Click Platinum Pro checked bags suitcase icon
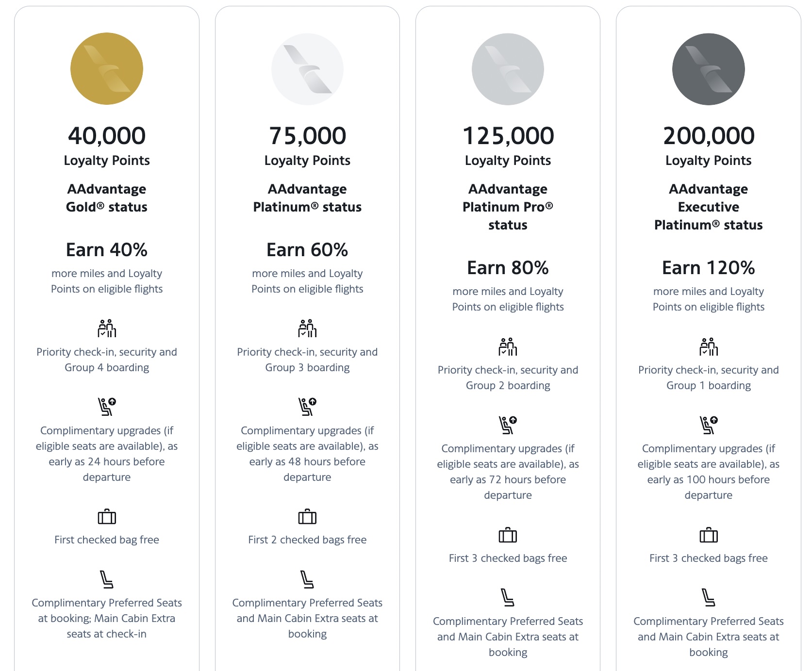Image resolution: width=812 pixels, height=671 pixels. point(508,535)
